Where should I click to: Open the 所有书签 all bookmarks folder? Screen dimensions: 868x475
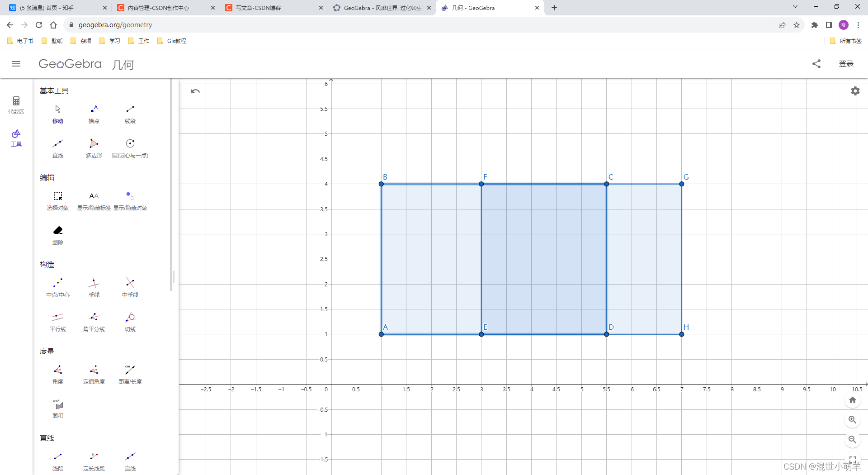pos(846,41)
